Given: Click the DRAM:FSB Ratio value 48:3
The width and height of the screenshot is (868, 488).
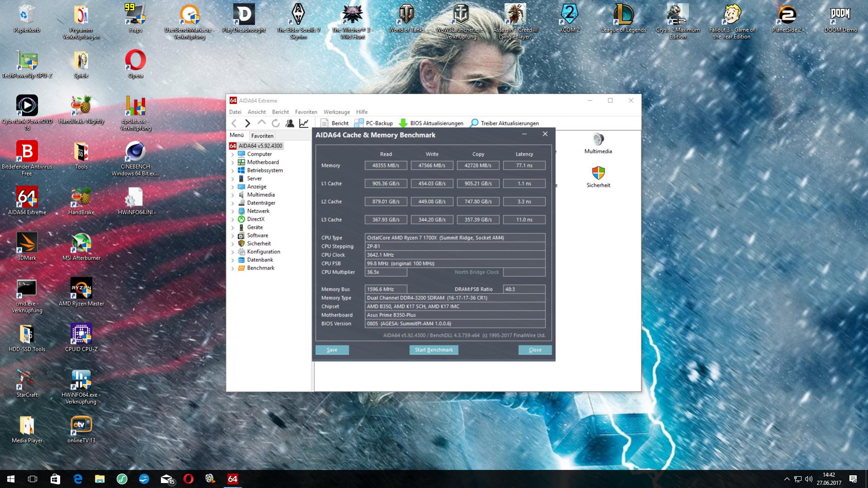Looking at the screenshot, I should 524,289.
